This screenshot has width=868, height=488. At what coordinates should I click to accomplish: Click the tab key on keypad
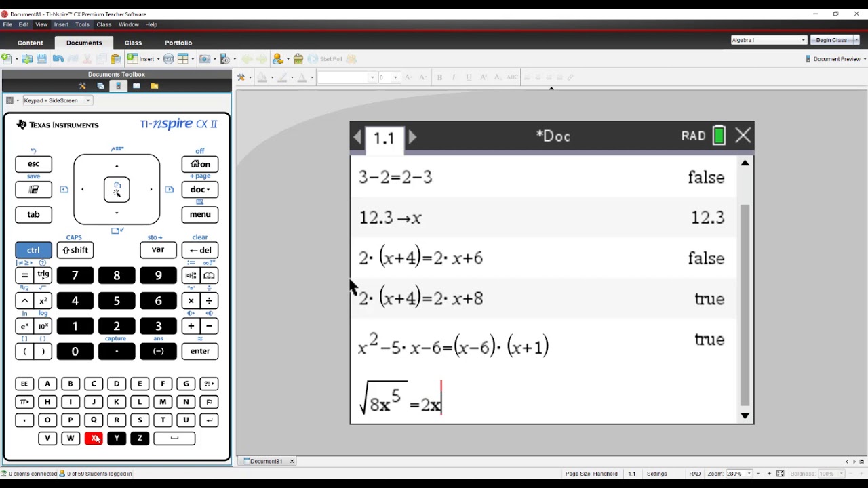[33, 214]
